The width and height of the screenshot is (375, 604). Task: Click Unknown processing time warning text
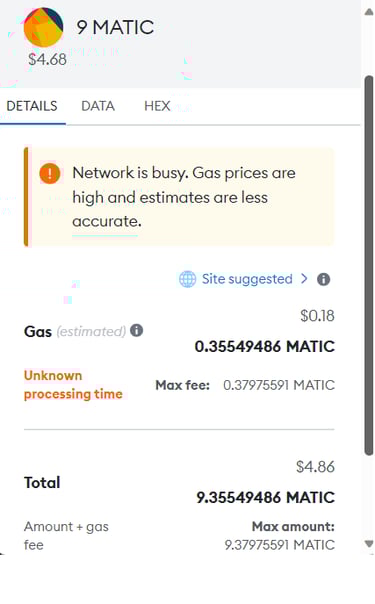click(x=73, y=384)
